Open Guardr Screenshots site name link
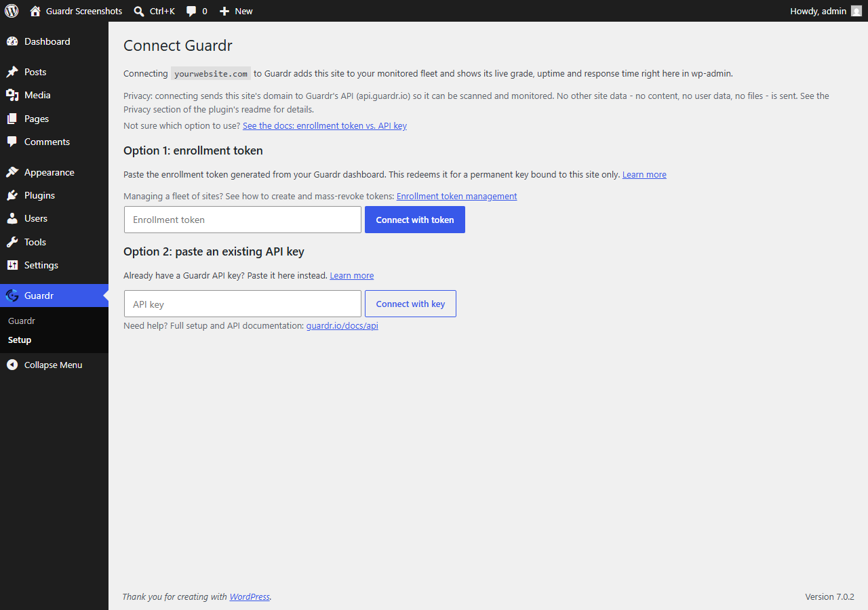Viewport: 868px width, 610px height. (84, 11)
